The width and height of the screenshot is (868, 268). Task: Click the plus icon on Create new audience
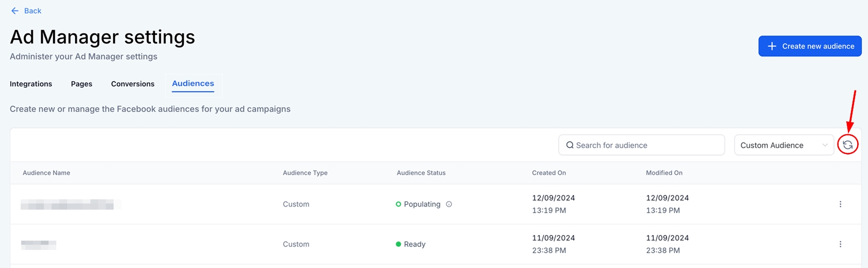coord(771,46)
